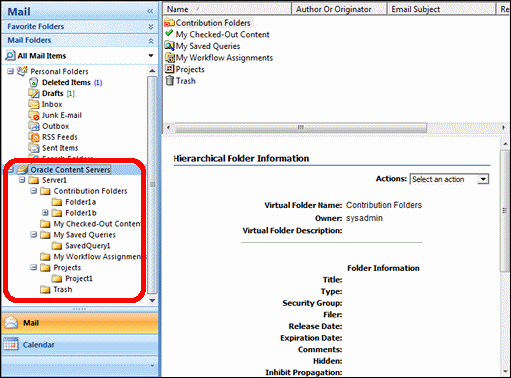This screenshot has width=511, height=378.
Task: Select the Projects icon in the list pane
Action: pos(170,69)
